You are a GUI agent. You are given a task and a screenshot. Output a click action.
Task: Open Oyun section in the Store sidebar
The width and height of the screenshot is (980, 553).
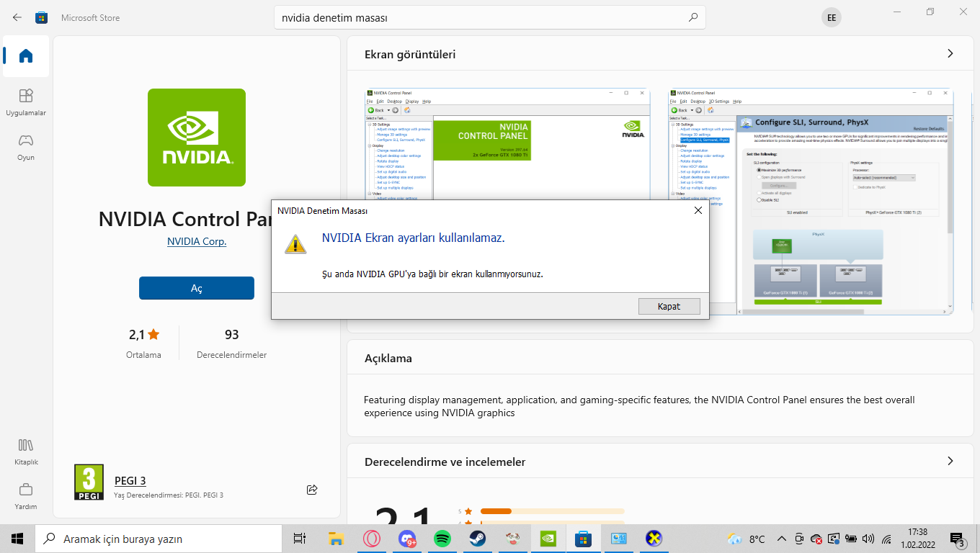click(26, 147)
